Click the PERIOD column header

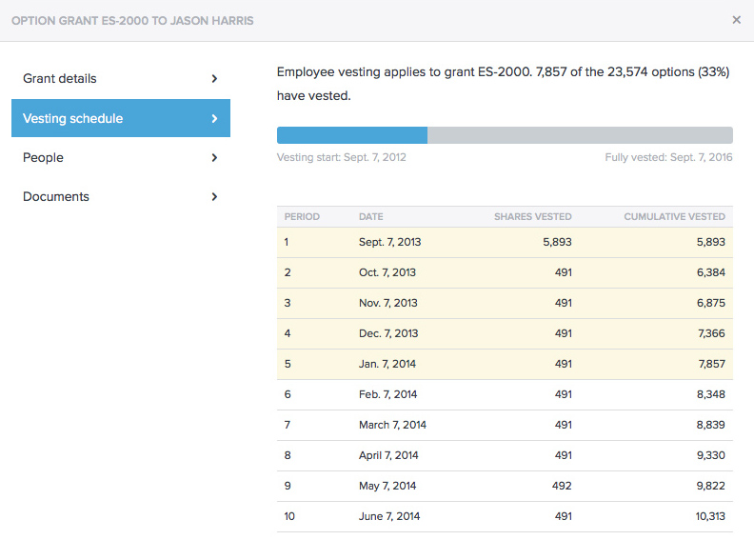click(x=302, y=217)
